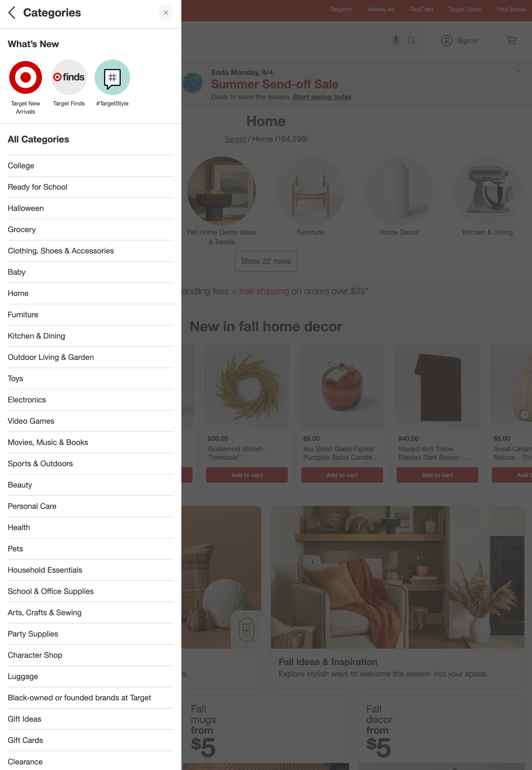Click the Sign in account icon
The height and width of the screenshot is (770, 532).
click(x=447, y=41)
